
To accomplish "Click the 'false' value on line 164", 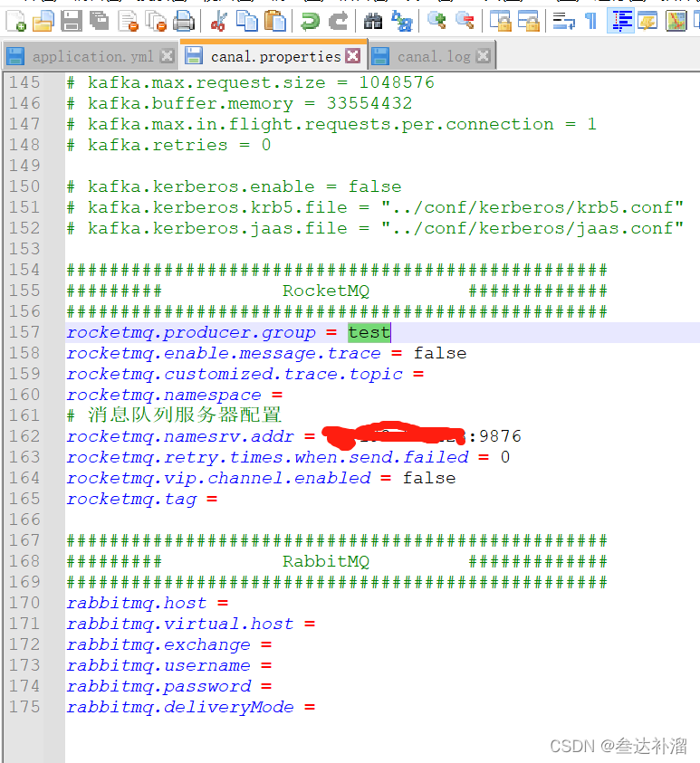I will click(429, 478).
